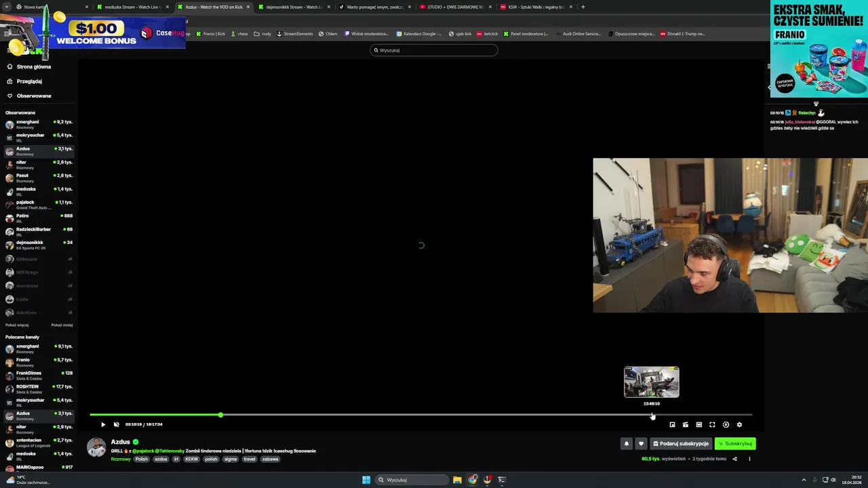Select the sigma tag
This screenshot has height=488, width=868.
[x=231, y=460]
